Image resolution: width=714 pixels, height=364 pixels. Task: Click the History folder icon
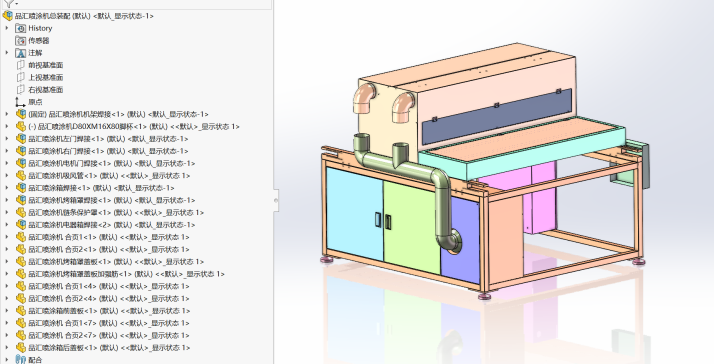tap(20, 28)
